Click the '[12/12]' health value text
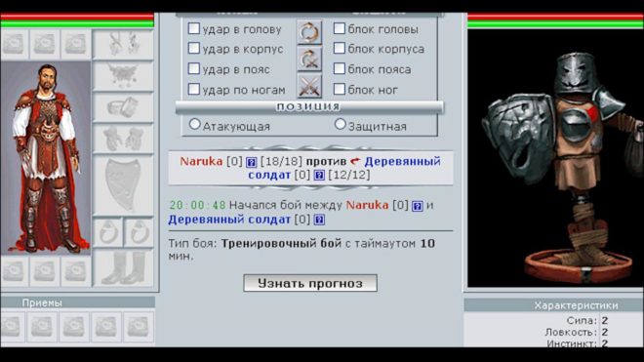Image resolution: width=644 pixels, height=362 pixels. 349,175
